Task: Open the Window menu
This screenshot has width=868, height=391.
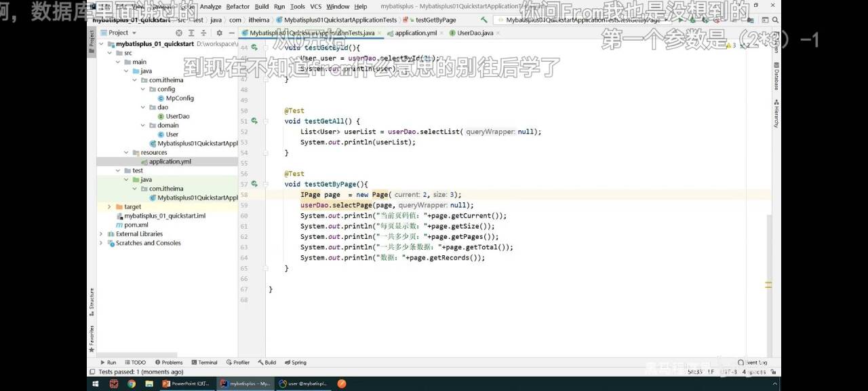Action: pyautogui.click(x=338, y=7)
